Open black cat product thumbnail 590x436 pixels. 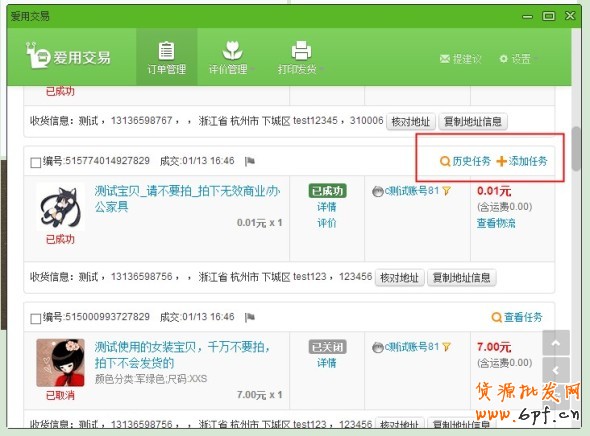[60, 206]
